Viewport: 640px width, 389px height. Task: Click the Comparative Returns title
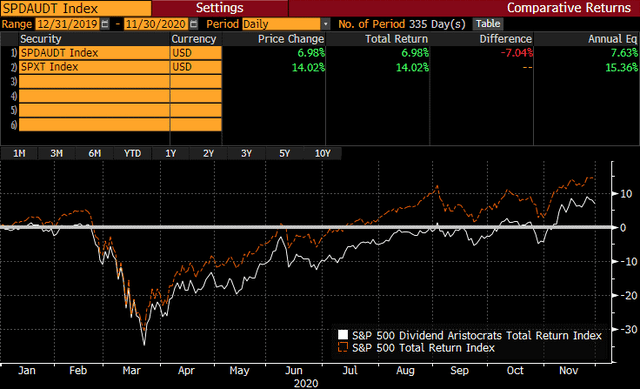pos(569,8)
